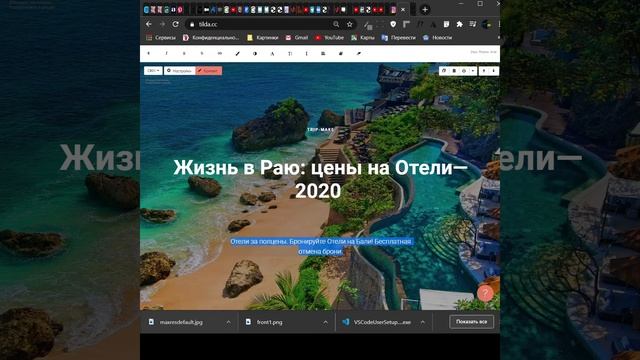
Task: Delete the block with the trash icon
Action: tap(454, 71)
